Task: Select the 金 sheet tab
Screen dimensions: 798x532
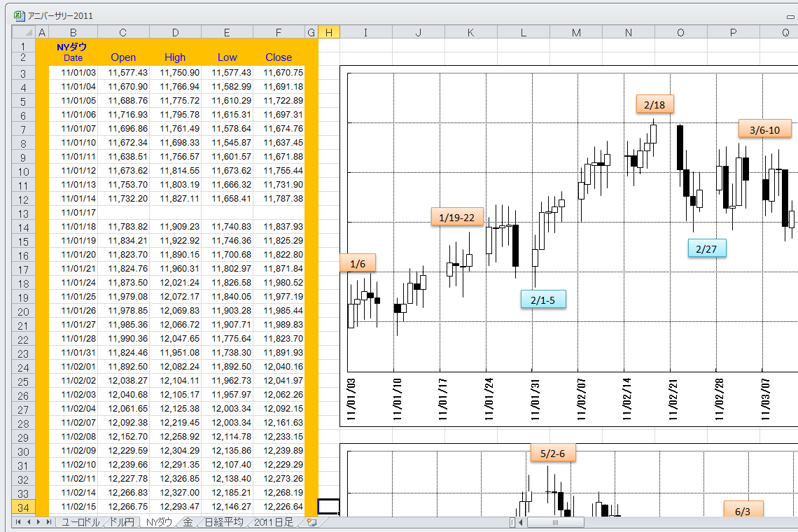Action: pos(188,522)
